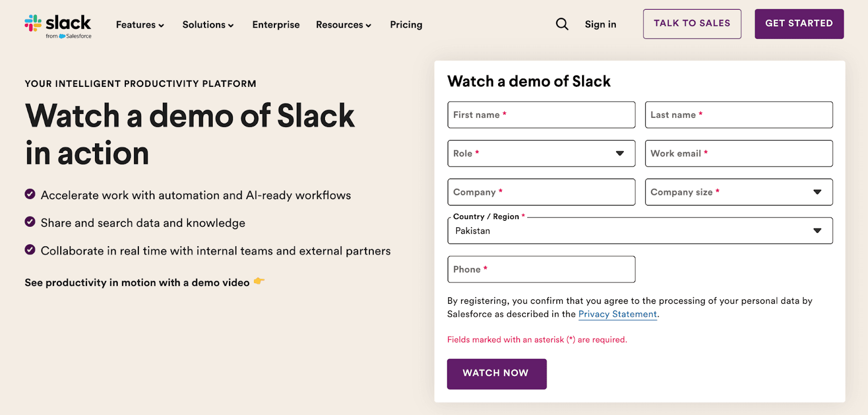Click the Sign in link
Viewport: 868px width, 415px height.
click(x=601, y=24)
